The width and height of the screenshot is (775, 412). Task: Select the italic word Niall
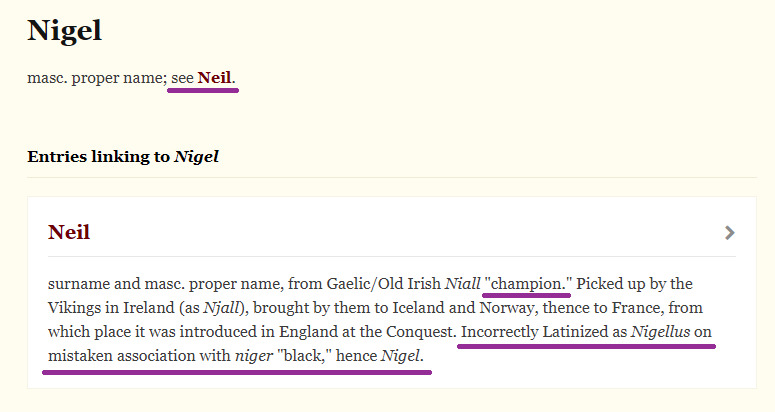461,283
